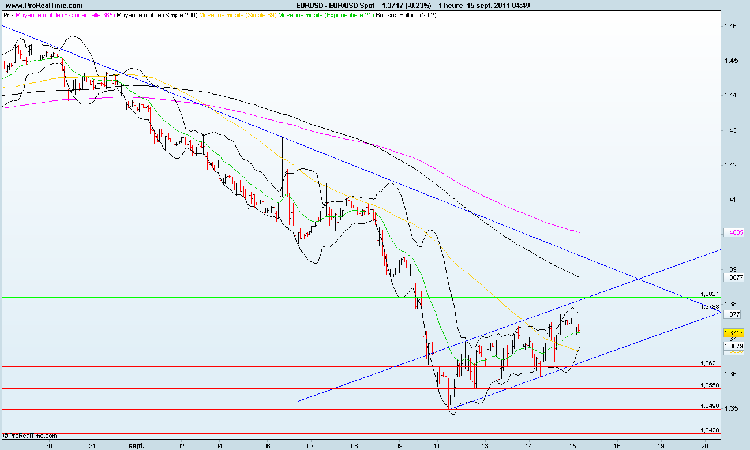Select the topmost red horizontal support line
Viewport: 750px width, 450px height.
tap(300, 367)
